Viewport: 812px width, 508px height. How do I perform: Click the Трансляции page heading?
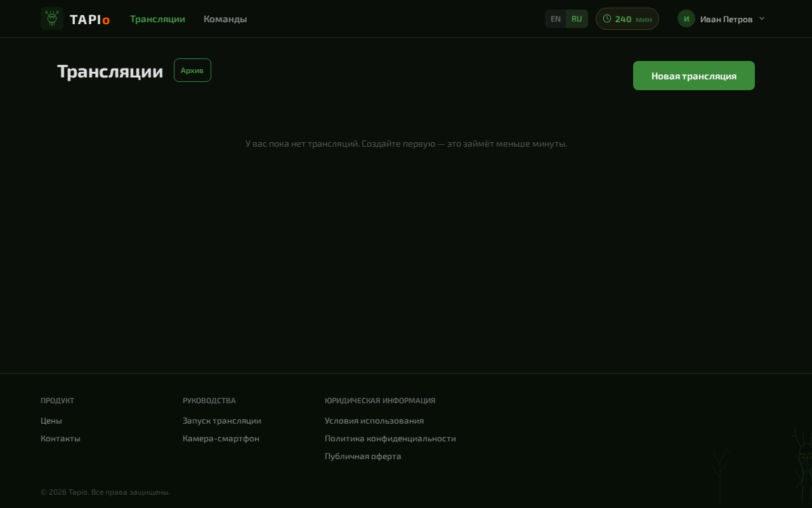[110, 71]
